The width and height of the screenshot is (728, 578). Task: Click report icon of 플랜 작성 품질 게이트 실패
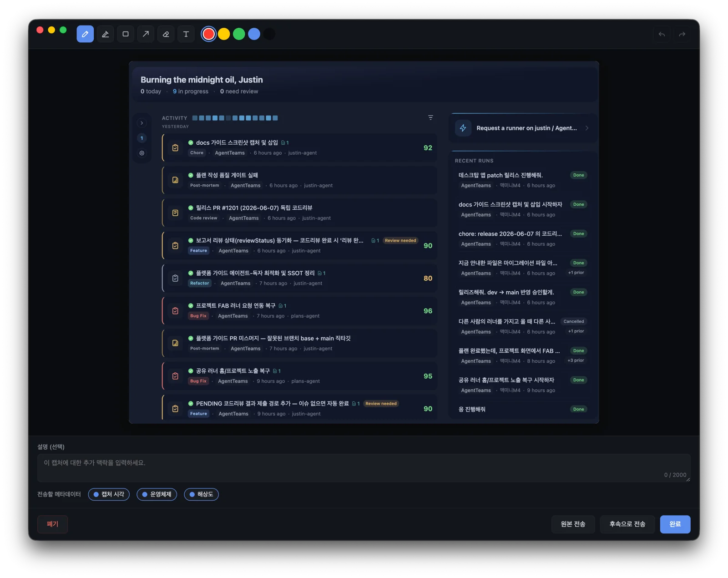[x=175, y=180]
